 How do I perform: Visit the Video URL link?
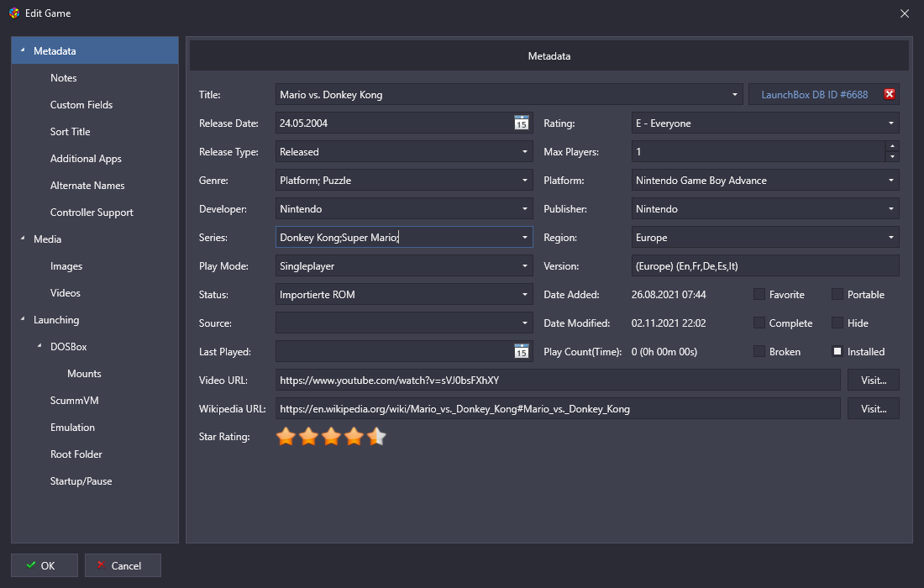[x=874, y=380]
